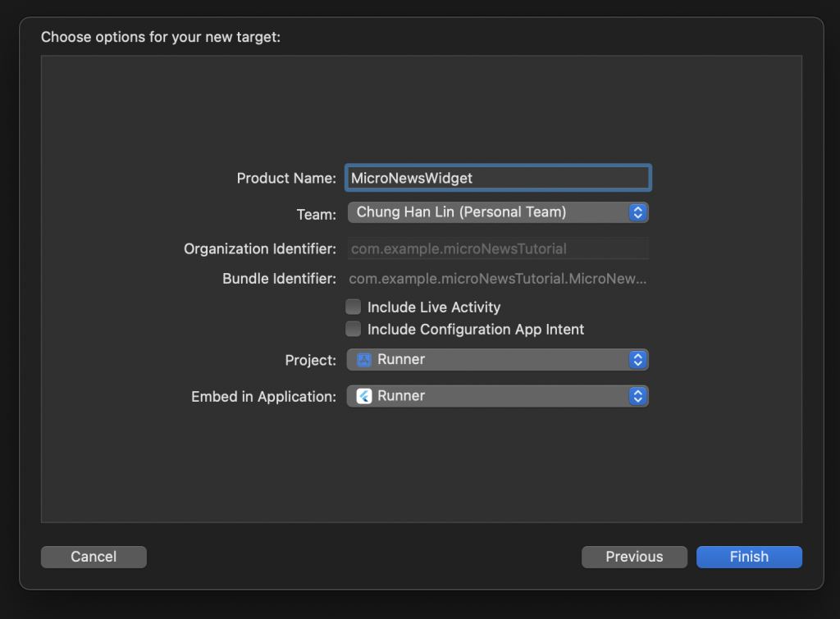Click the Organization Identifier field

498,248
